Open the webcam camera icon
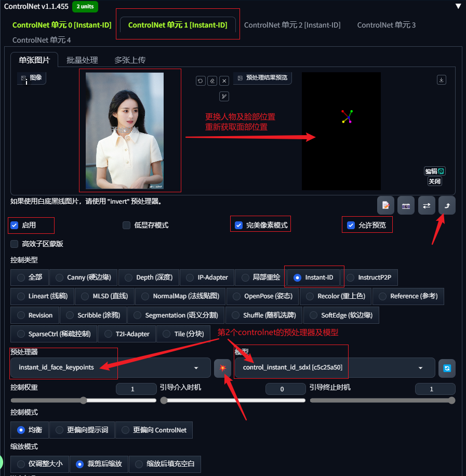Image resolution: width=466 pixels, height=476 pixels. [x=406, y=205]
